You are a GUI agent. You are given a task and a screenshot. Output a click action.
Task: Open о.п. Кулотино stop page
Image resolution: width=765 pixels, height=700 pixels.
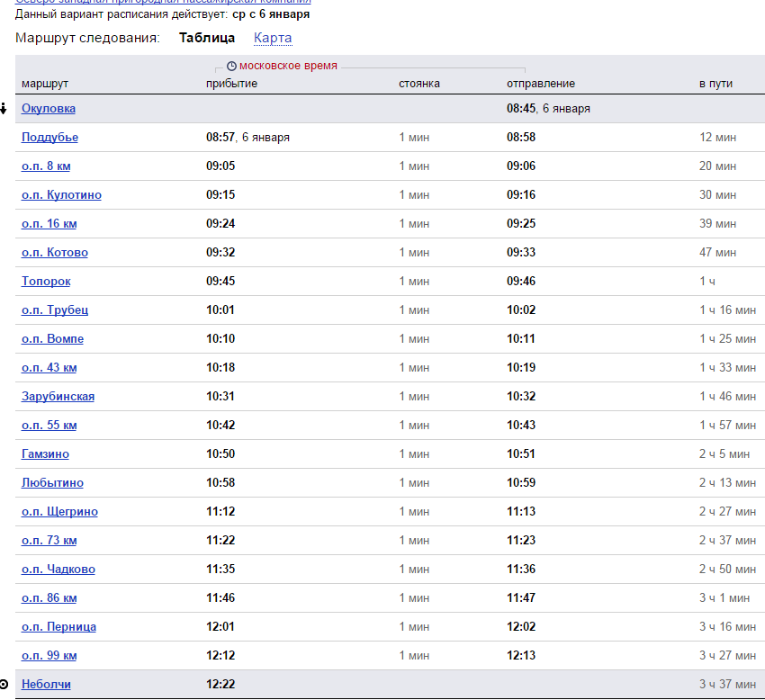pos(61,195)
